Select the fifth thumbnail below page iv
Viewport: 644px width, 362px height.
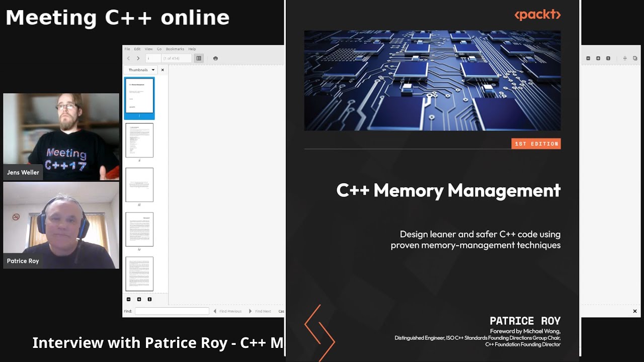(139, 274)
